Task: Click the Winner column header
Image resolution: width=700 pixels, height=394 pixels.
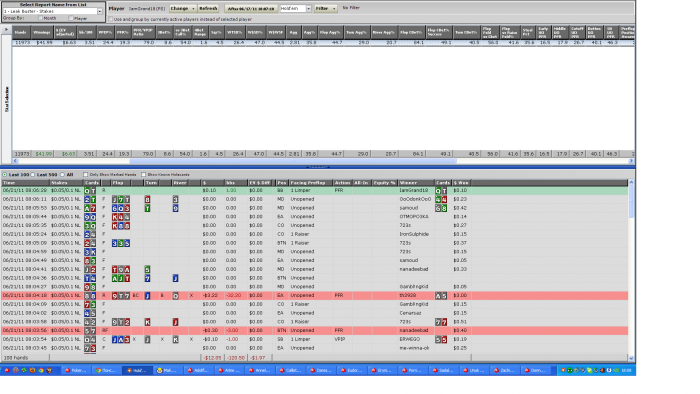Action: 416,182
